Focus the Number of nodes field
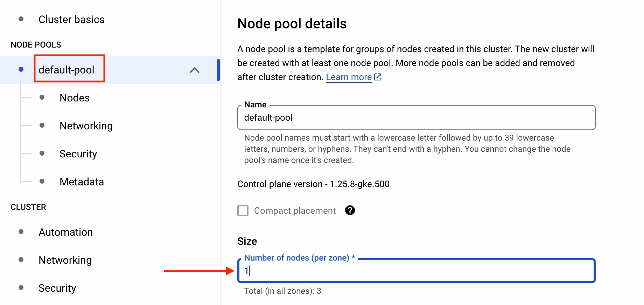Screen dimensions: 644x305 (x=416, y=271)
